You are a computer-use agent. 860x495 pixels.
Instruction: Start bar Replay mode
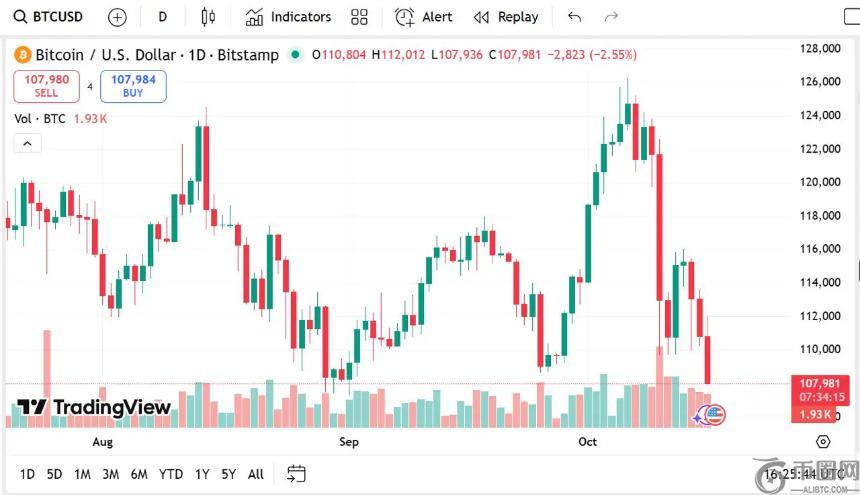(506, 17)
